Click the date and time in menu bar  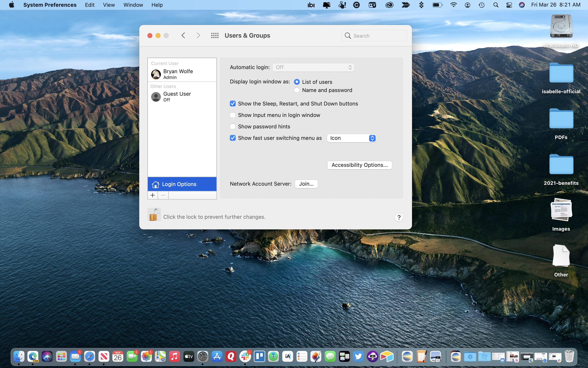[556, 5]
